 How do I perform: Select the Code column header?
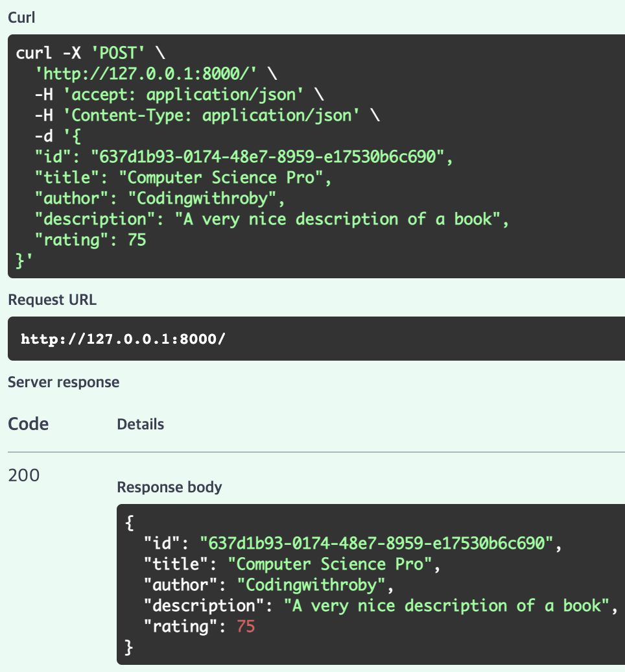pos(28,424)
